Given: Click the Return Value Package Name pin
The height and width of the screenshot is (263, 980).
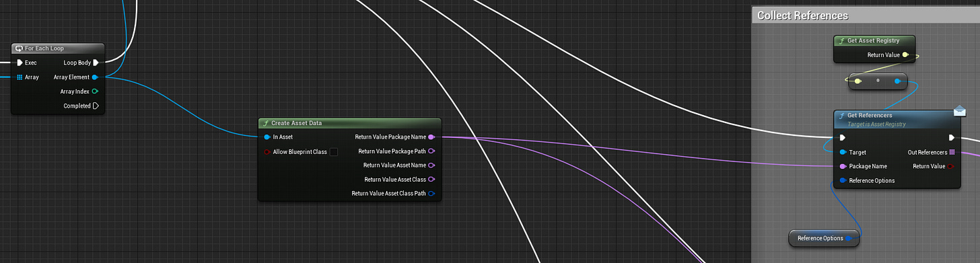Looking at the screenshot, I should pyautogui.click(x=431, y=137).
